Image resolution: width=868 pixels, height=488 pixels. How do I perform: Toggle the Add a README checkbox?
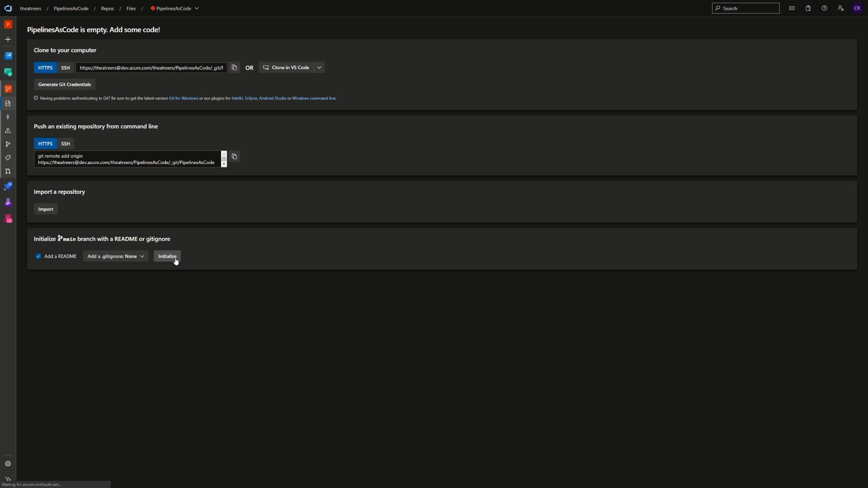point(38,256)
